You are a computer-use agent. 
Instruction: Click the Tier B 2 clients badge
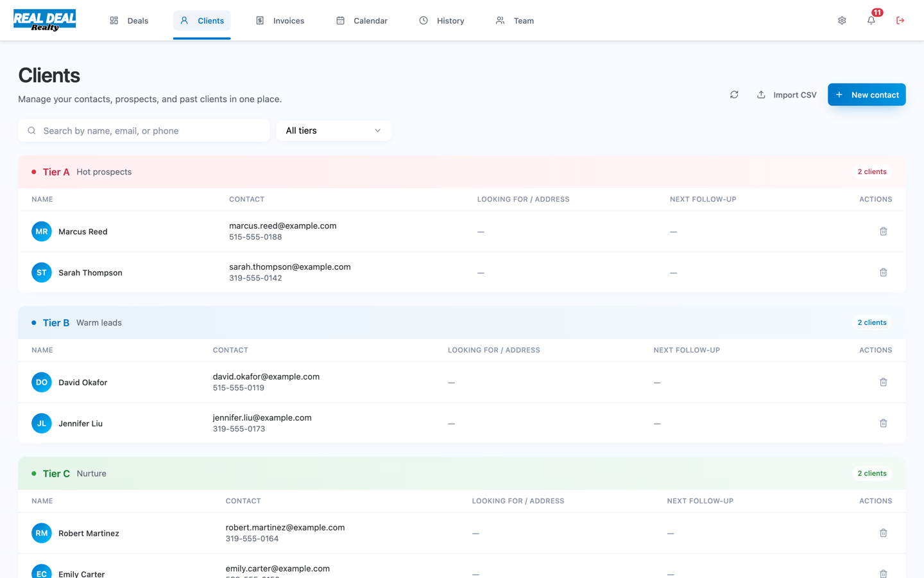[872, 323]
